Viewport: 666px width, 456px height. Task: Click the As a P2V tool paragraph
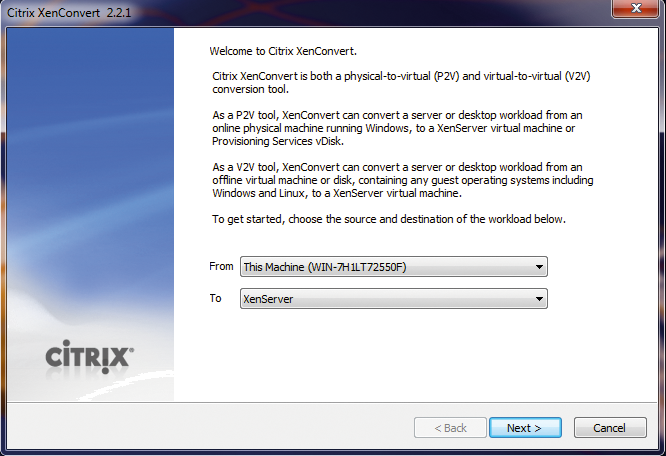pos(395,127)
